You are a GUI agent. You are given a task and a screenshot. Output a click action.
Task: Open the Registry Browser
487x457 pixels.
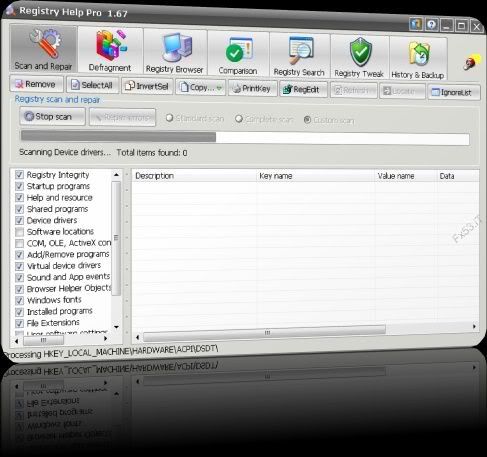175,53
